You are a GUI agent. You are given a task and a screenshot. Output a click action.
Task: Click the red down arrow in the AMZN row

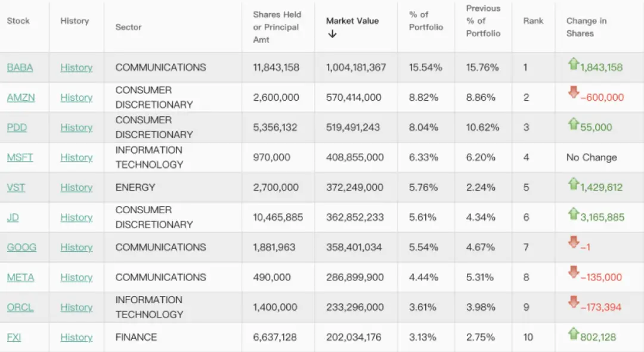point(573,93)
